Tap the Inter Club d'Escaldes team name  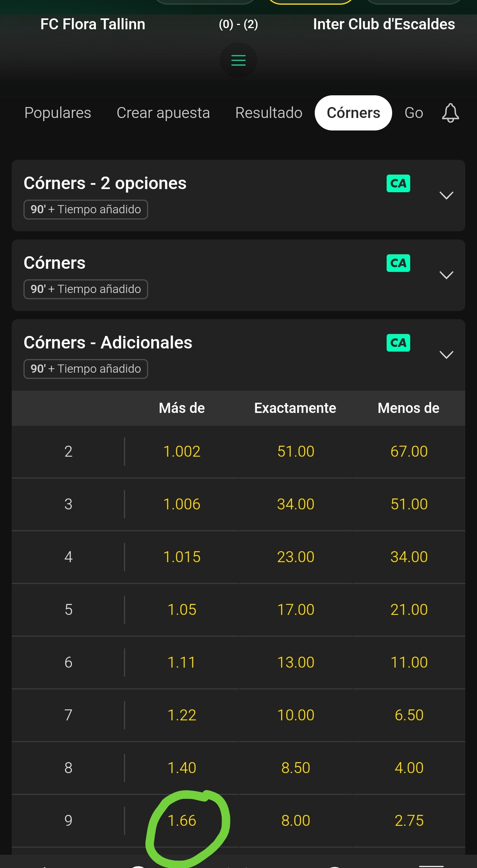(384, 24)
